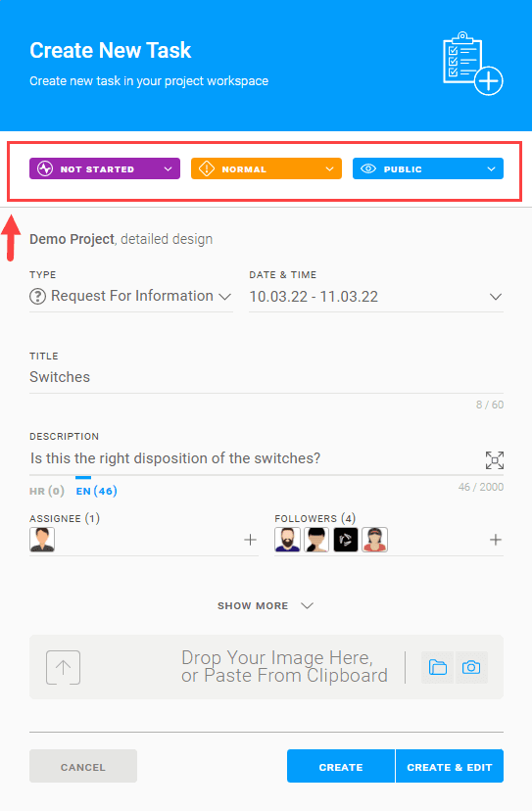Toggle the Public visibility dropdown
The image size is (532, 811).
point(428,168)
